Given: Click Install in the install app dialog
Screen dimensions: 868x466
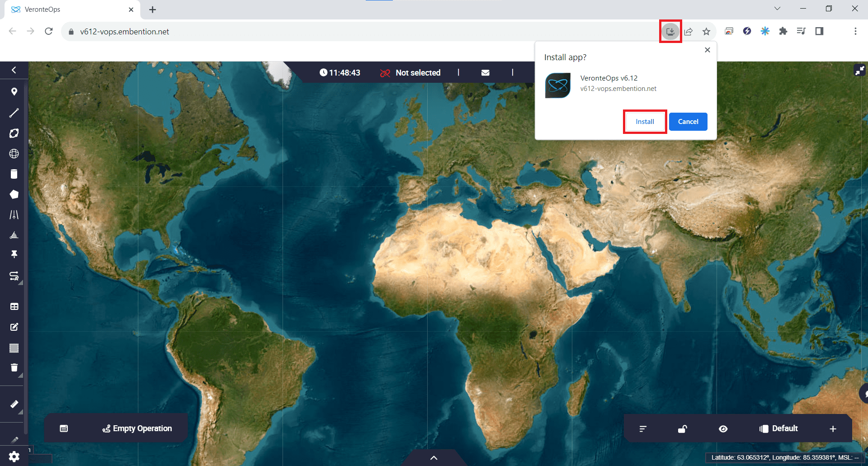Looking at the screenshot, I should point(645,122).
